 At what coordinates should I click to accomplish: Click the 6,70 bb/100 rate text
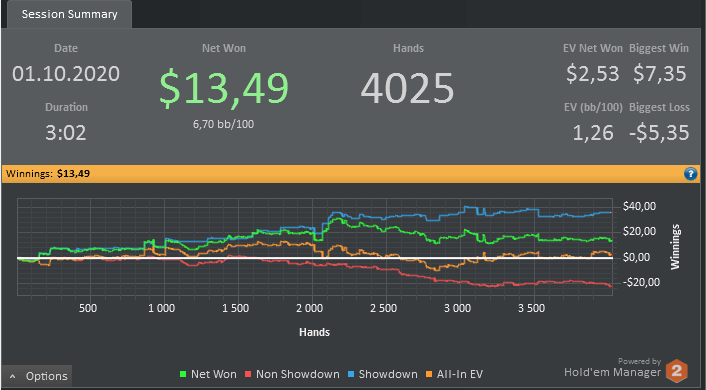click(223, 124)
